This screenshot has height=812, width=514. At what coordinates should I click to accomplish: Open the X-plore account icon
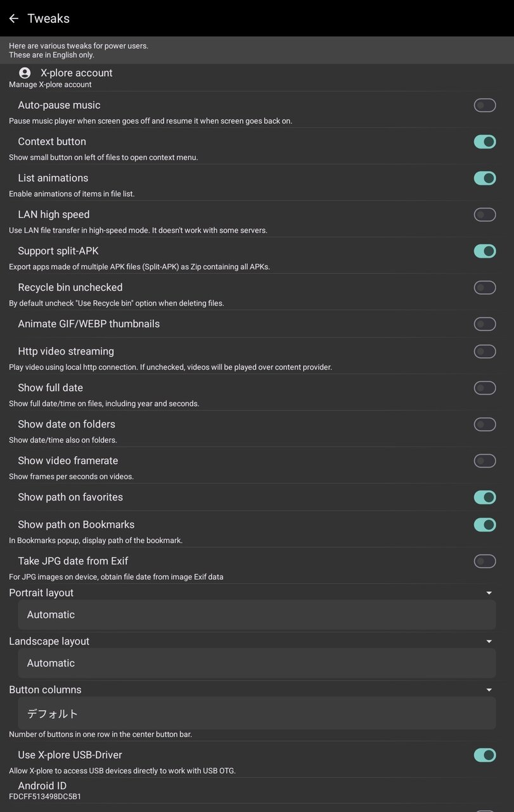25,73
